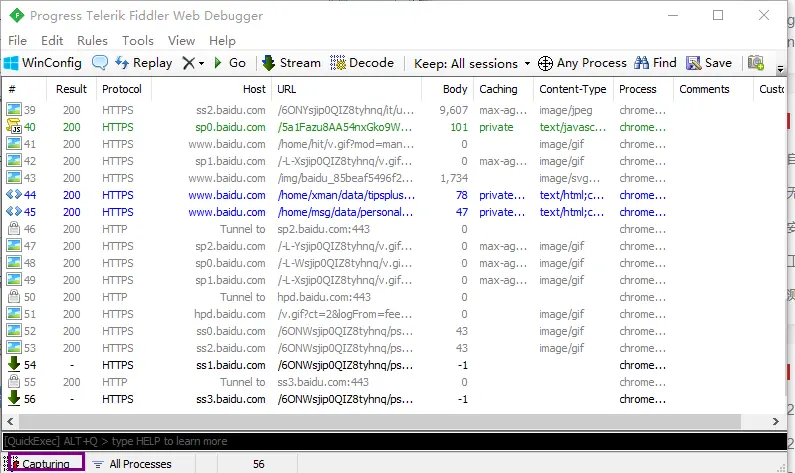Open the View menu
This screenshot has height=473, width=795.
tap(182, 41)
